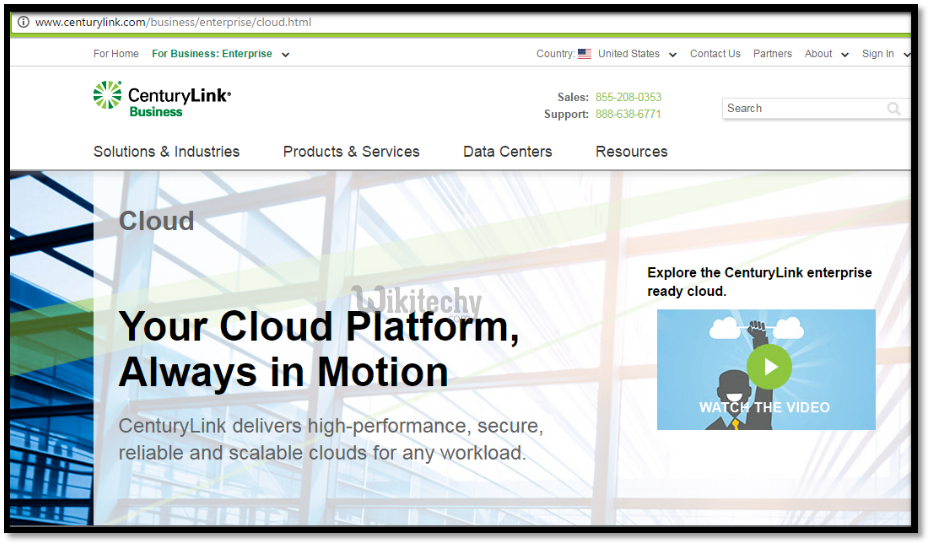Open the Resources menu
The image size is (931, 546).
[x=632, y=152]
